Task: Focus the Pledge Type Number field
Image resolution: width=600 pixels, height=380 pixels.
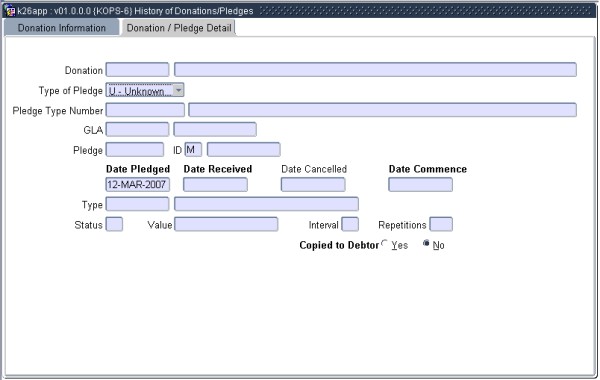Action: pyautogui.click(x=145, y=110)
